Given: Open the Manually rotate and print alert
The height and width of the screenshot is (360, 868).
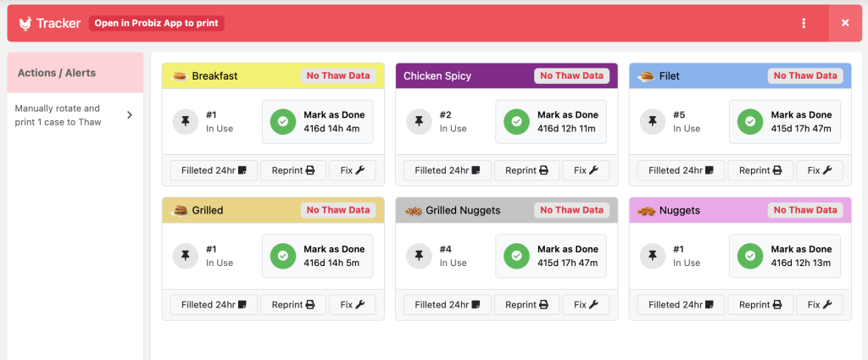Looking at the screenshot, I should 59,115.
